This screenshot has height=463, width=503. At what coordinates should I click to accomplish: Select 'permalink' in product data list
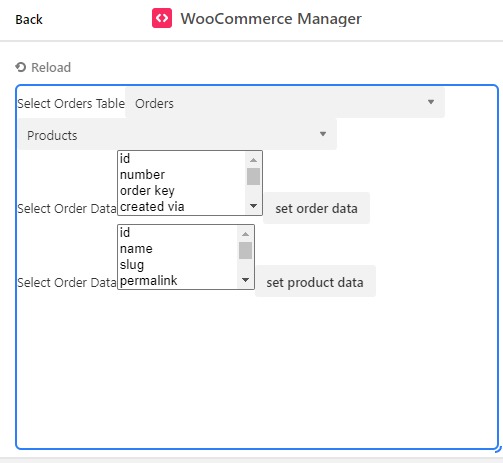[x=178, y=281]
